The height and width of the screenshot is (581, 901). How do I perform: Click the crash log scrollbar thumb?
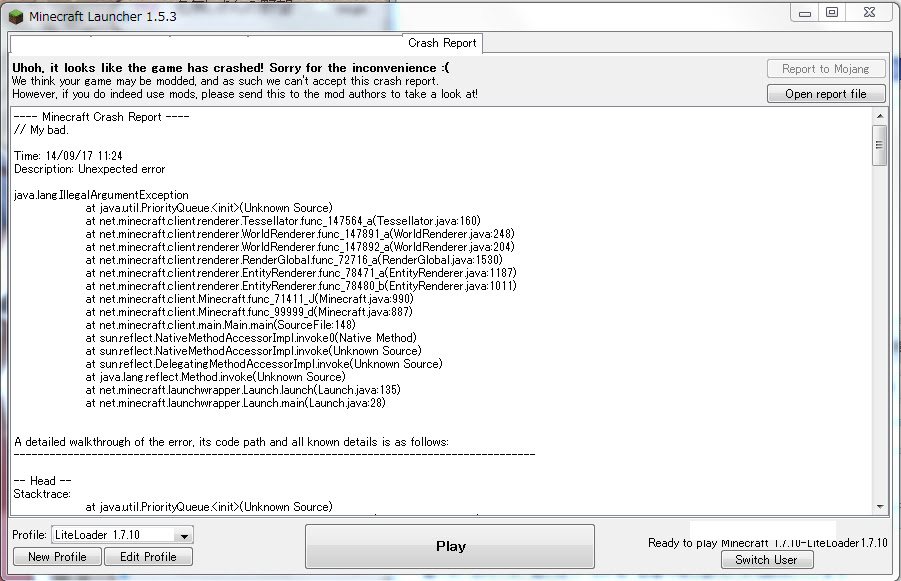879,145
